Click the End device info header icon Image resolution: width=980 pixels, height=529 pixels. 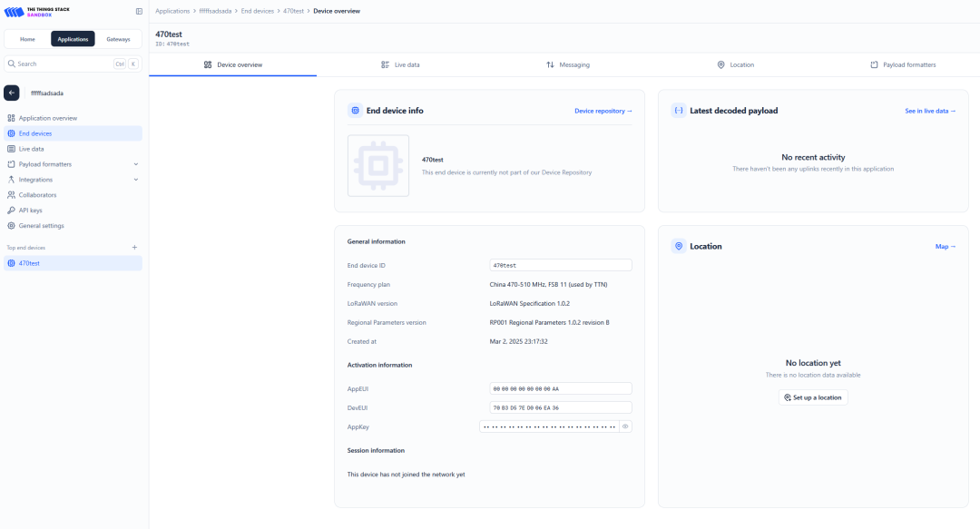click(x=355, y=110)
